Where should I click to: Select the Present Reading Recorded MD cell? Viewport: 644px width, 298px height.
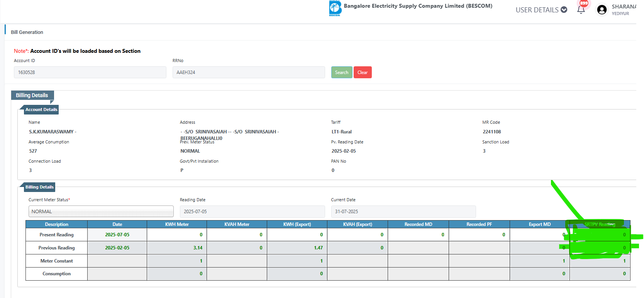coord(418,235)
